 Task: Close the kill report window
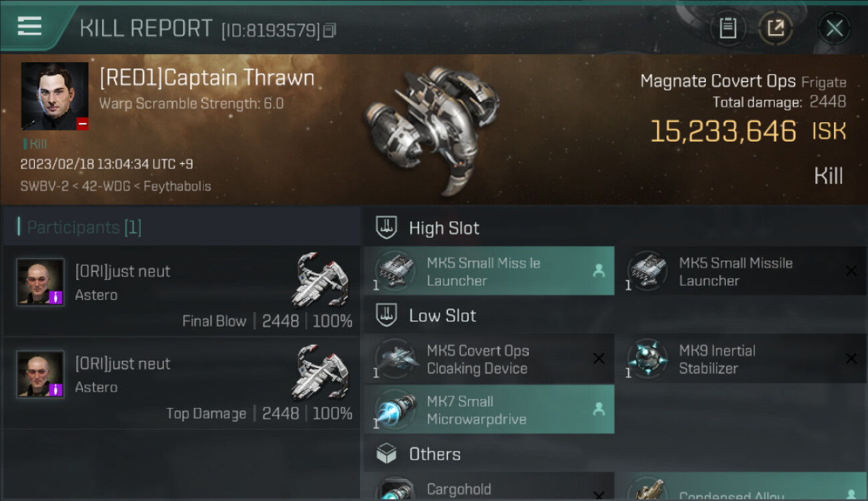(834, 28)
